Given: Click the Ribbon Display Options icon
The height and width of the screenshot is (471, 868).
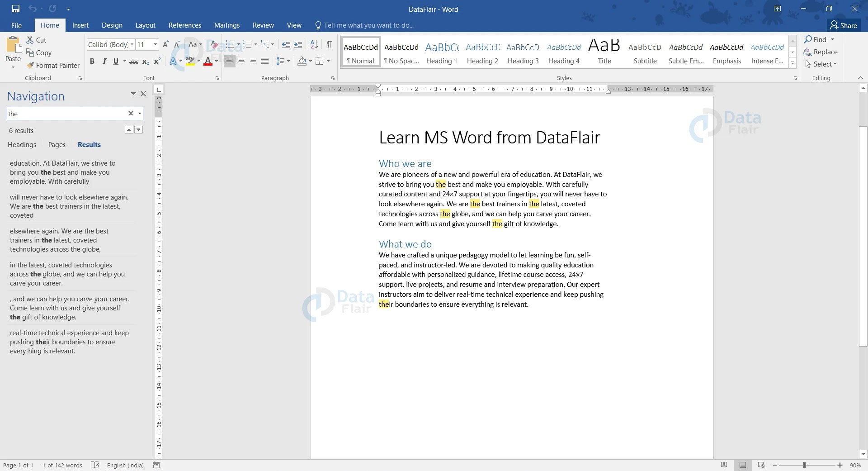Looking at the screenshot, I should click(777, 9).
